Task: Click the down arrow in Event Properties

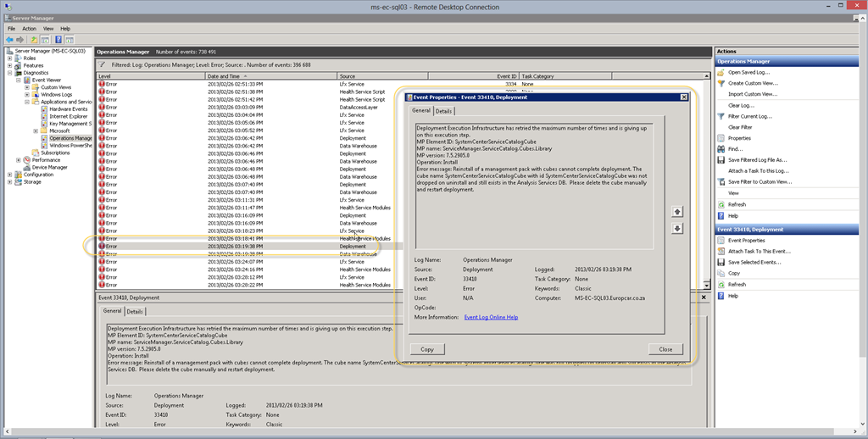Action: pyautogui.click(x=677, y=229)
